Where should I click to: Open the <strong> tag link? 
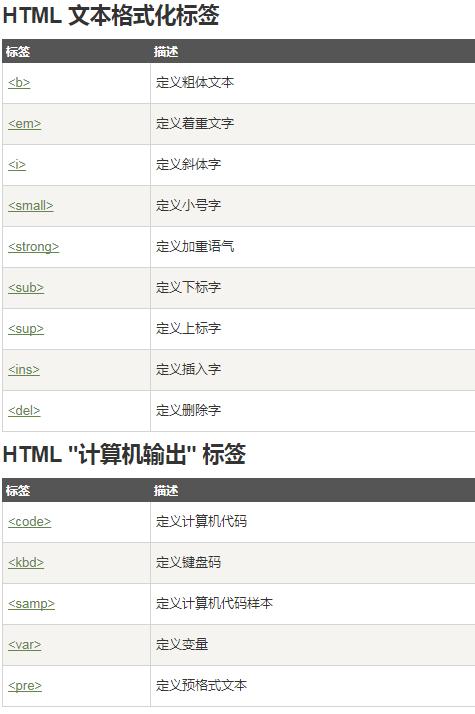tap(34, 247)
